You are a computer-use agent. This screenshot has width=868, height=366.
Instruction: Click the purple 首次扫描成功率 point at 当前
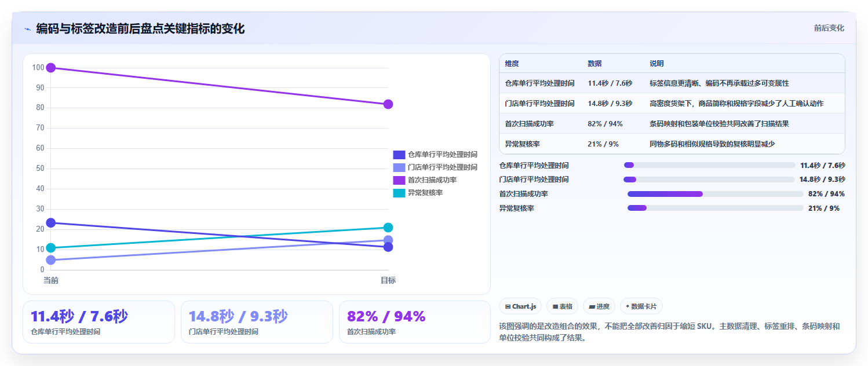[51, 68]
